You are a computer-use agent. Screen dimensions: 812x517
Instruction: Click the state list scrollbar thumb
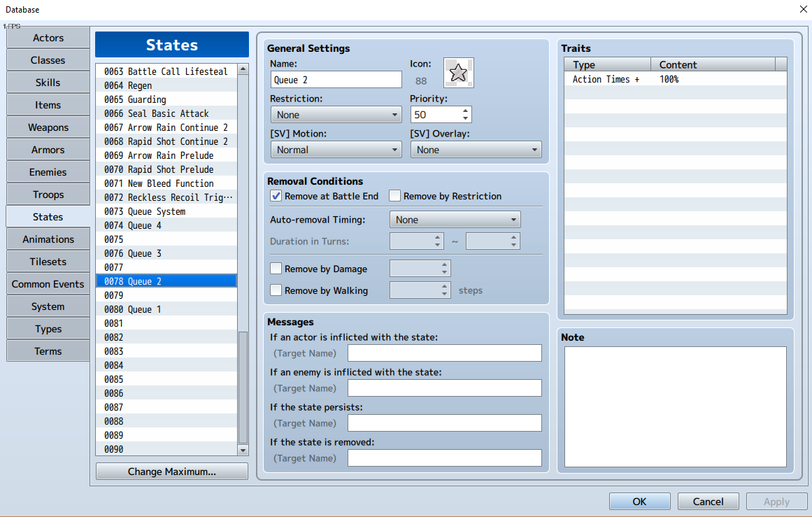point(243,388)
